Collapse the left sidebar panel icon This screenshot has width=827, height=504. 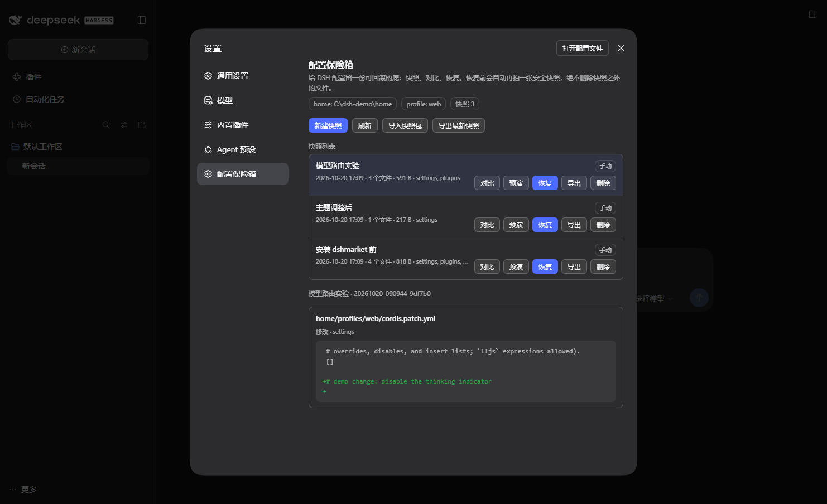(x=142, y=20)
